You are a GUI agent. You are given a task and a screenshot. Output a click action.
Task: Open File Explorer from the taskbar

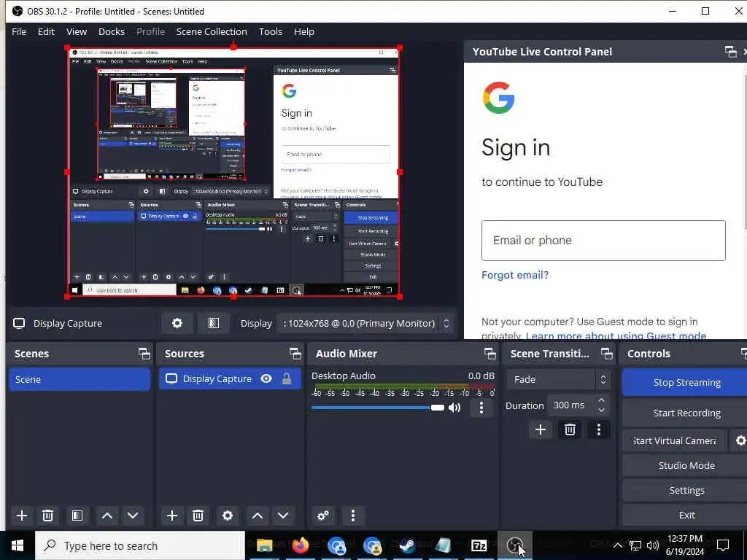(x=264, y=545)
